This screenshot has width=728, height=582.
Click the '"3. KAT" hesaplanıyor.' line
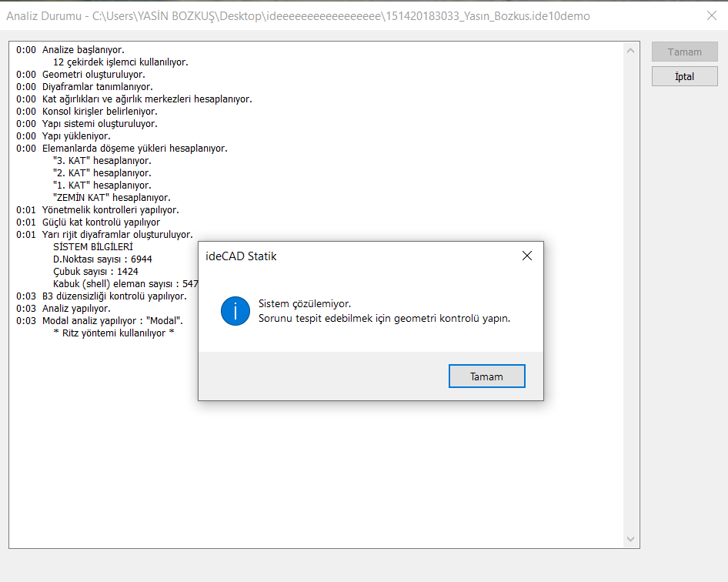(x=102, y=161)
